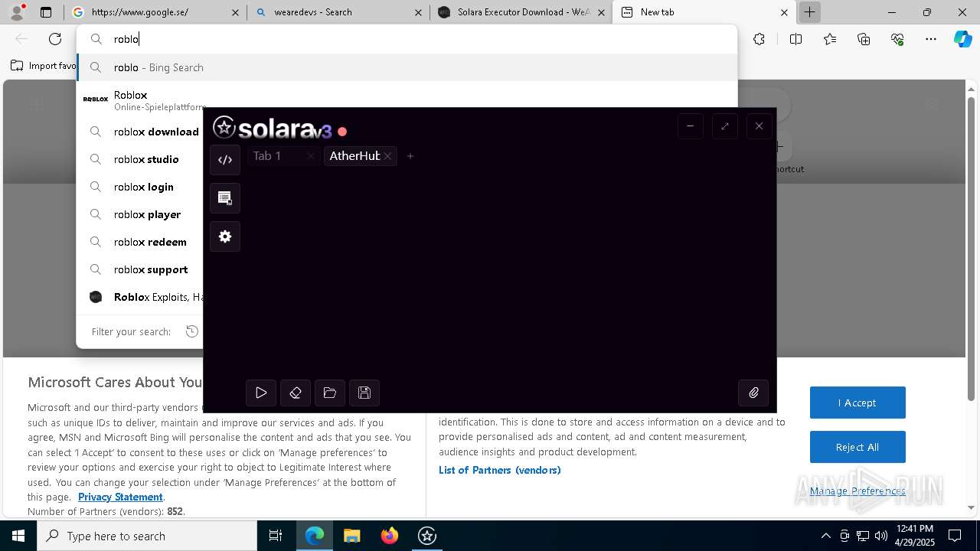Switch to the google.se tab
The width and height of the screenshot is (980, 551).
[x=155, y=12]
